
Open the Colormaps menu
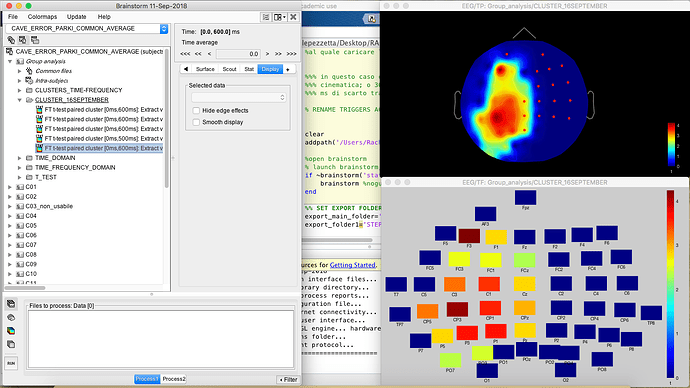(42, 17)
